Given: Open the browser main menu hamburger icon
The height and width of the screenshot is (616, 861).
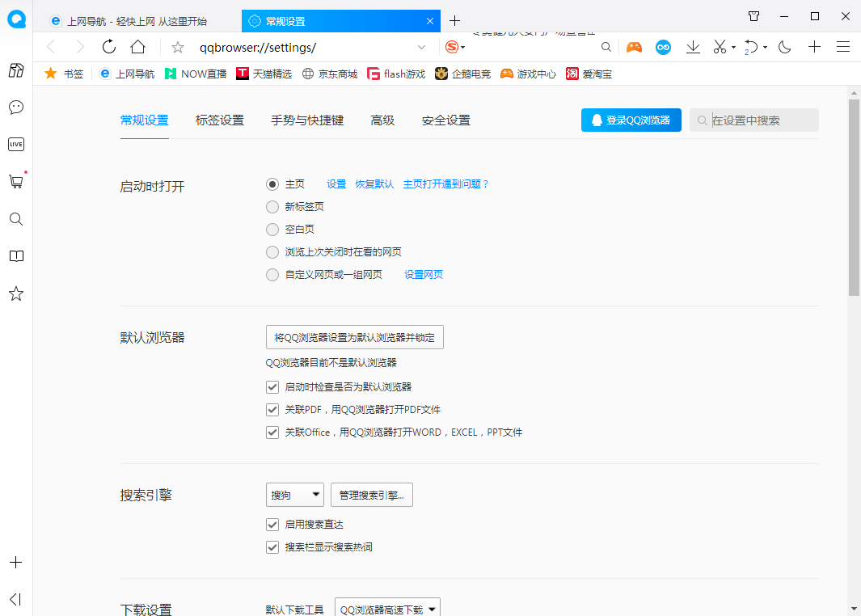Looking at the screenshot, I should (842, 47).
